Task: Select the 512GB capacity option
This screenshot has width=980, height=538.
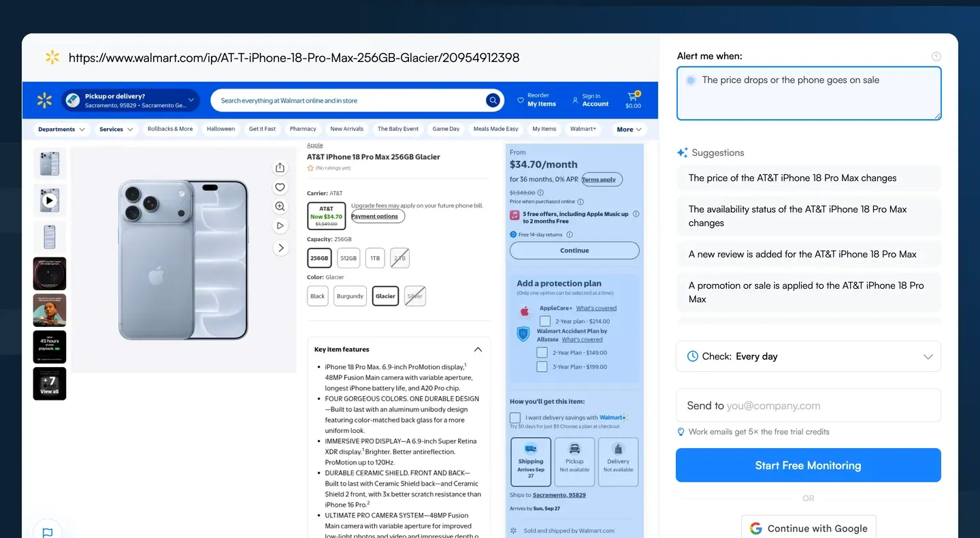Action: pyautogui.click(x=348, y=258)
